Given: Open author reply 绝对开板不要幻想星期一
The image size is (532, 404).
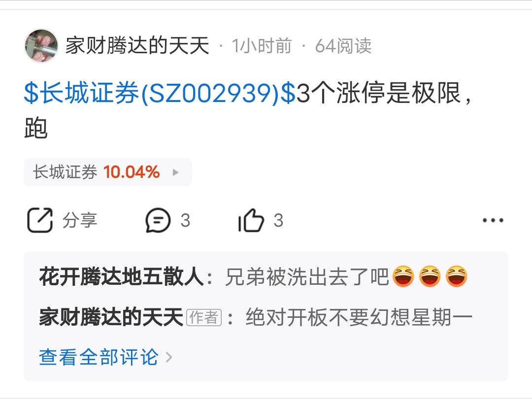Looking at the screenshot, I should click(x=359, y=317).
